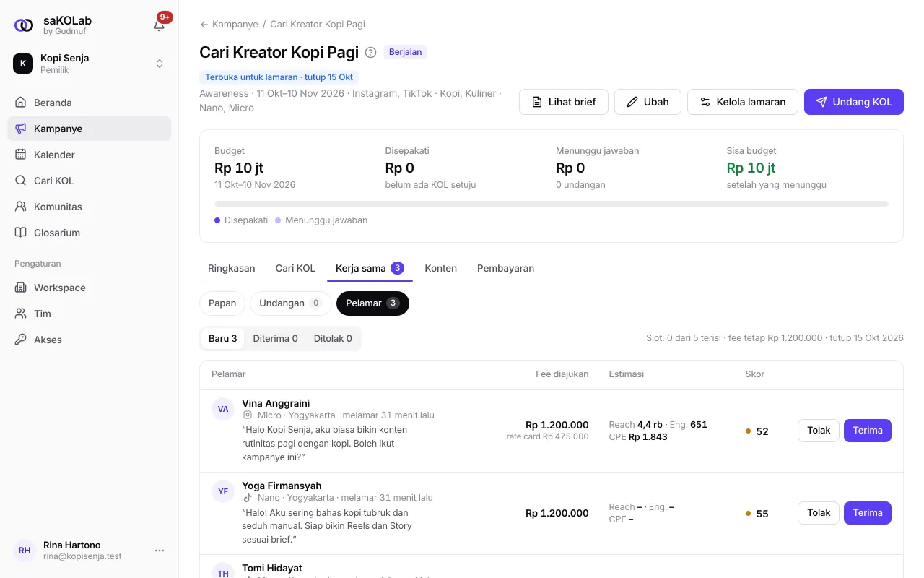Click the Berjalan status badge
This screenshot has height=578, width=924.
[406, 52]
